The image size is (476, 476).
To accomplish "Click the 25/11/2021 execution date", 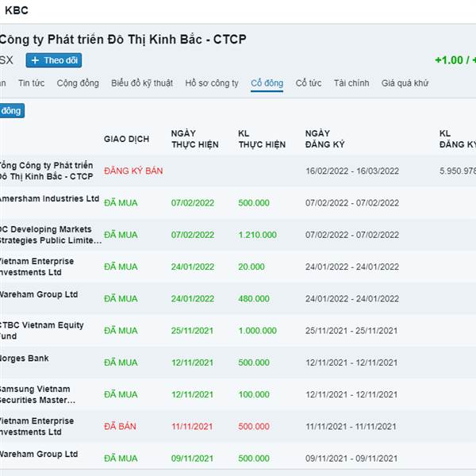I will 192,330.
